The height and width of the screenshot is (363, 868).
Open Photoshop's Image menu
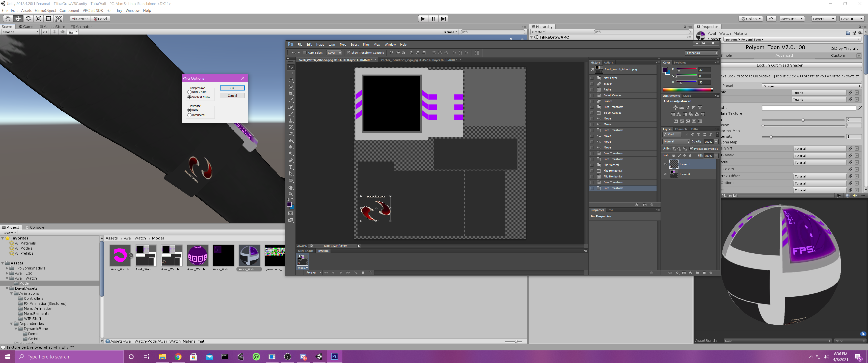(x=320, y=45)
